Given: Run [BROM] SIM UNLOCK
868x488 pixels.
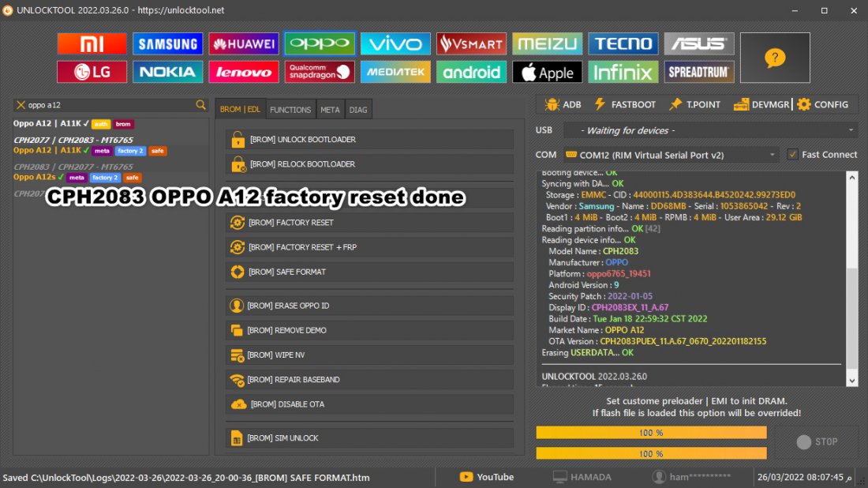Looking at the screenshot, I should pos(369,438).
